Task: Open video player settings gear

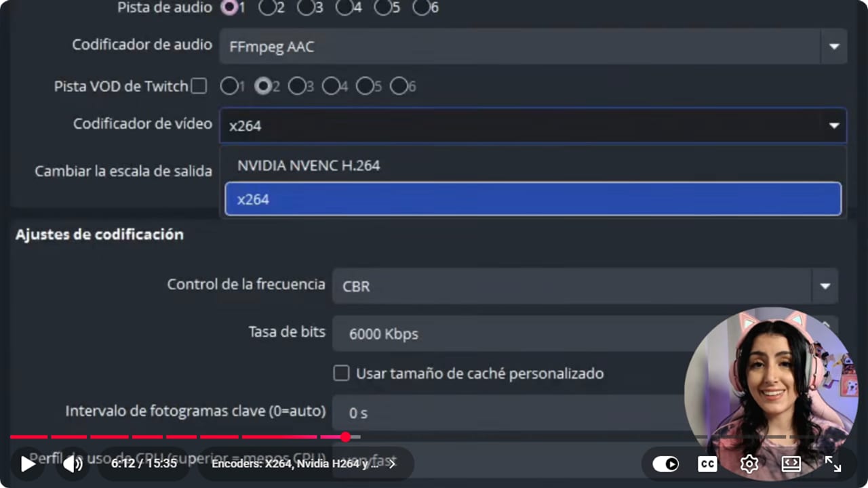Action: click(749, 464)
